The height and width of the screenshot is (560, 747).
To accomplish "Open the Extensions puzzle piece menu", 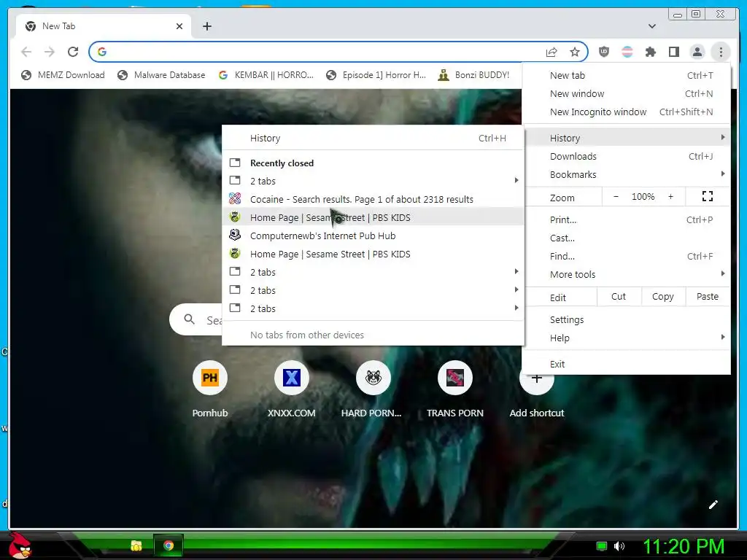I will click(x=650, y=52).
